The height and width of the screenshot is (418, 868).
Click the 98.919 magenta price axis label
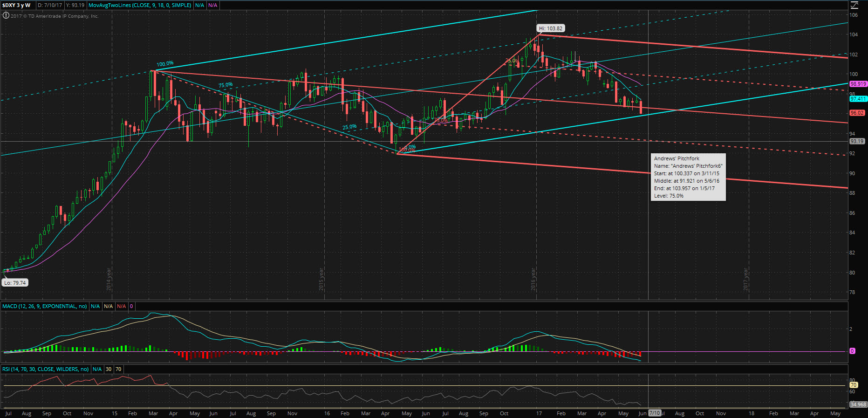pyautogui.click(x=858, y=84)
